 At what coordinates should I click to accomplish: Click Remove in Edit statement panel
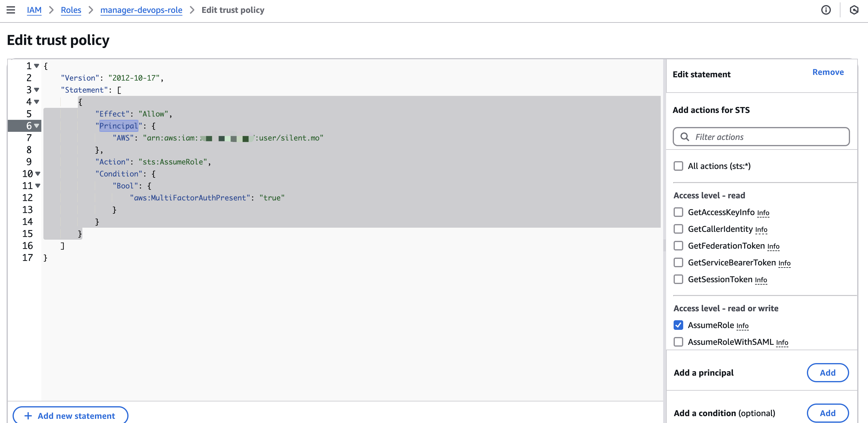828,72
